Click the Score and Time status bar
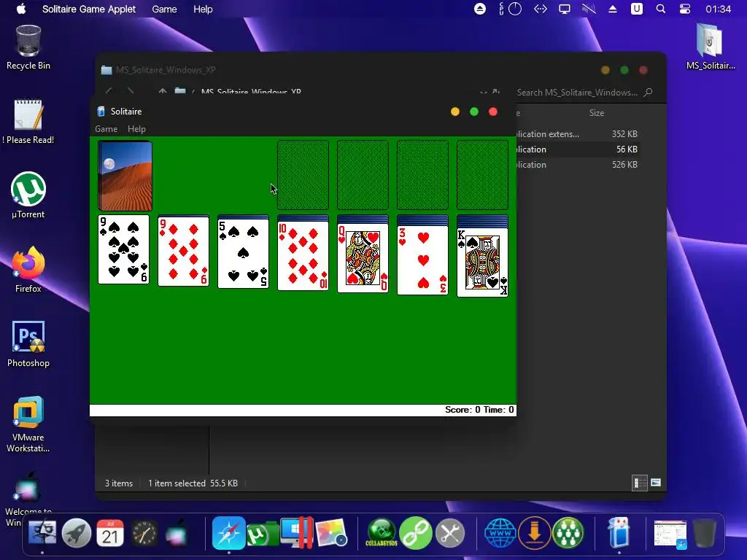This screenshot has height=560, width=747. [x=303, y=410]
